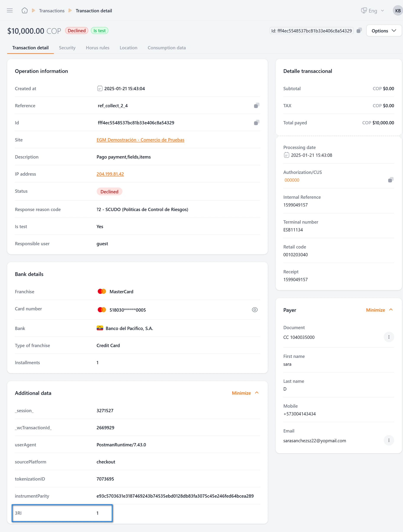
Task: Go to home via house icon
Action: click(24, 11)
